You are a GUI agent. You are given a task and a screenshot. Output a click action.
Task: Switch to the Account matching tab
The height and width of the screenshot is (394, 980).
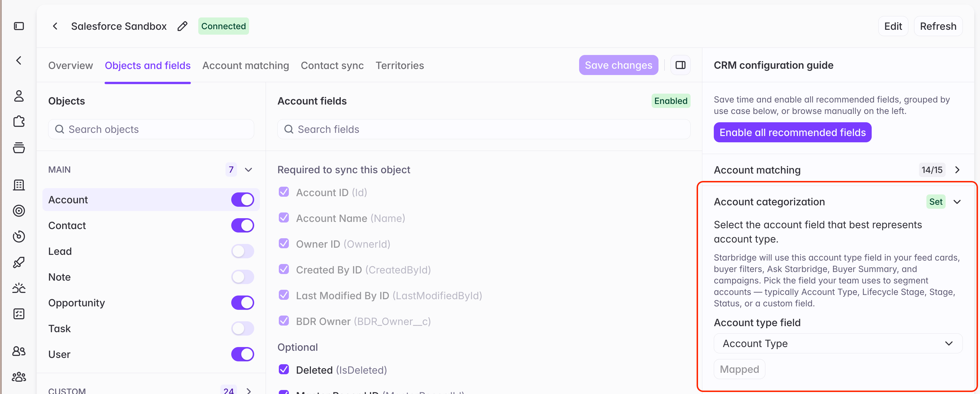click(x=246, y=65)
